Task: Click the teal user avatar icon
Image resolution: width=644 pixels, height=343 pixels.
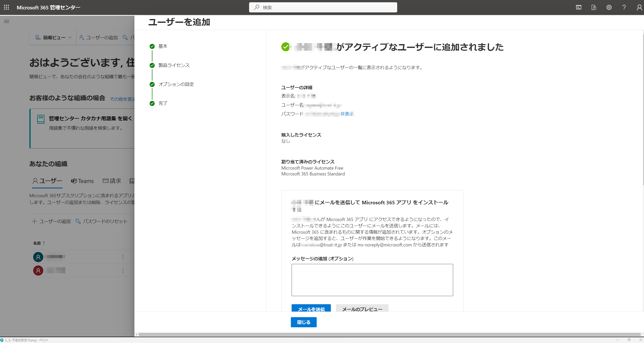Action: click(38, 257)
